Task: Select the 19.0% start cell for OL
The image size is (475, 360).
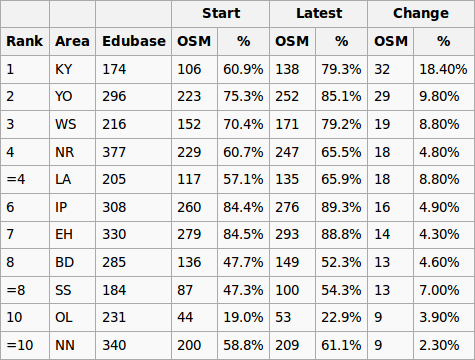Action: (x=243, y=317)
